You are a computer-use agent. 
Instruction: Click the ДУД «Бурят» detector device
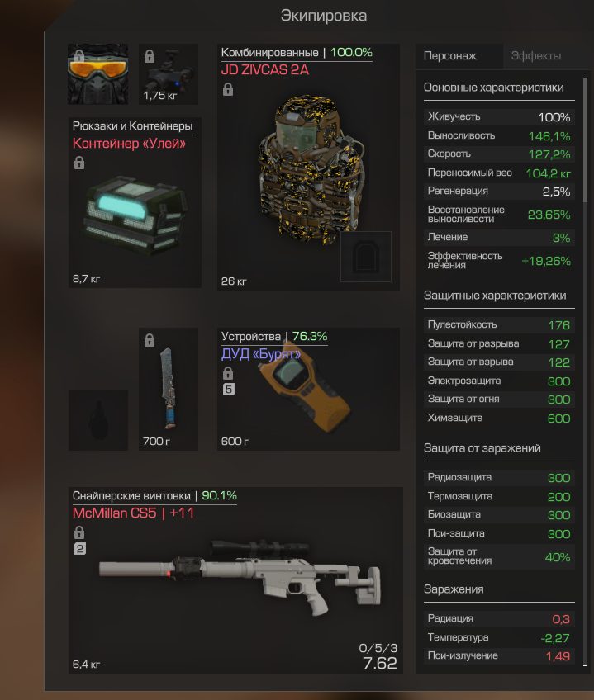point(308,389)
